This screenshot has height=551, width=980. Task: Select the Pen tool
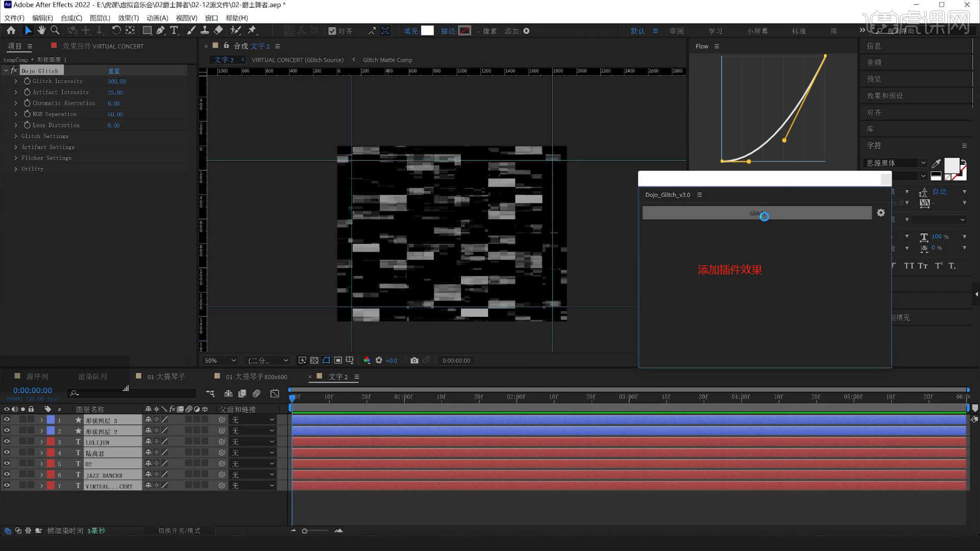coord(160,30)
